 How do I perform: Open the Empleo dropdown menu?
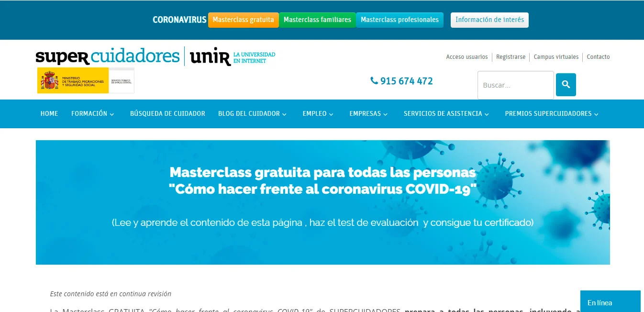click(318, 114)
